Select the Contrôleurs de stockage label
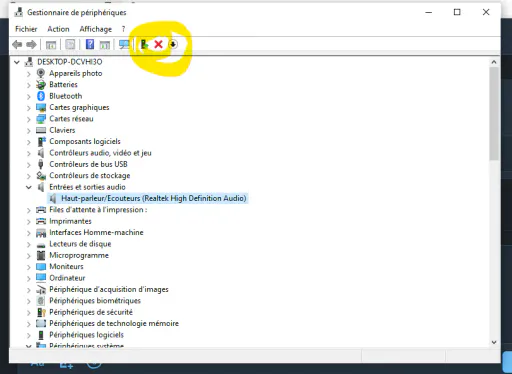This screenshot has width=512, height=374. (x=90, y=175)
